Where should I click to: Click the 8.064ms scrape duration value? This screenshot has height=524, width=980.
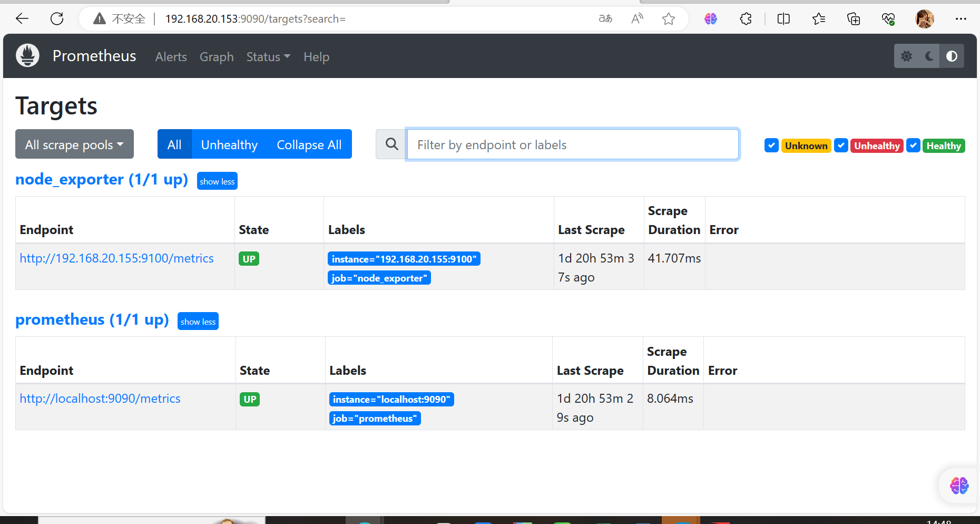point(670,399)
